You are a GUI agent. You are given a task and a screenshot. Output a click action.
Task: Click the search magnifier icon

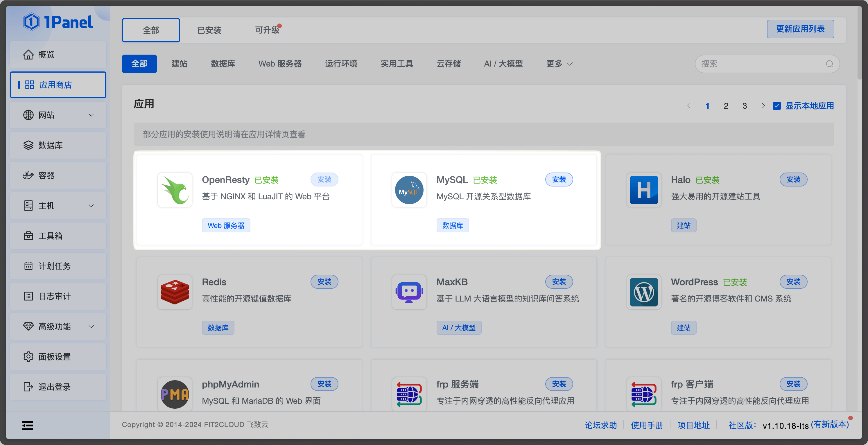pyautogui.click(x=829, y=64)
